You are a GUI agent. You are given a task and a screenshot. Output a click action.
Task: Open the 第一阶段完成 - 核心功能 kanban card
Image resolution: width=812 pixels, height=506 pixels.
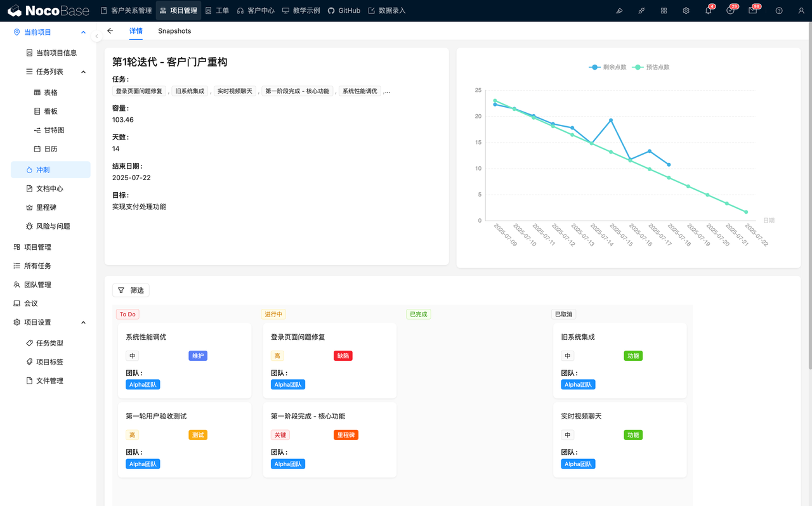[x=329, y=440]
